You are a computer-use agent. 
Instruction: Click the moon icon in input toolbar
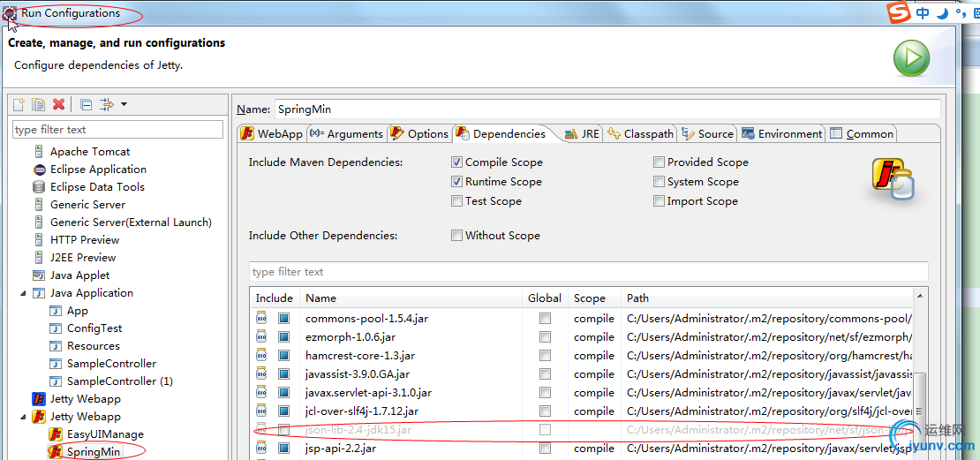(943, 13)
